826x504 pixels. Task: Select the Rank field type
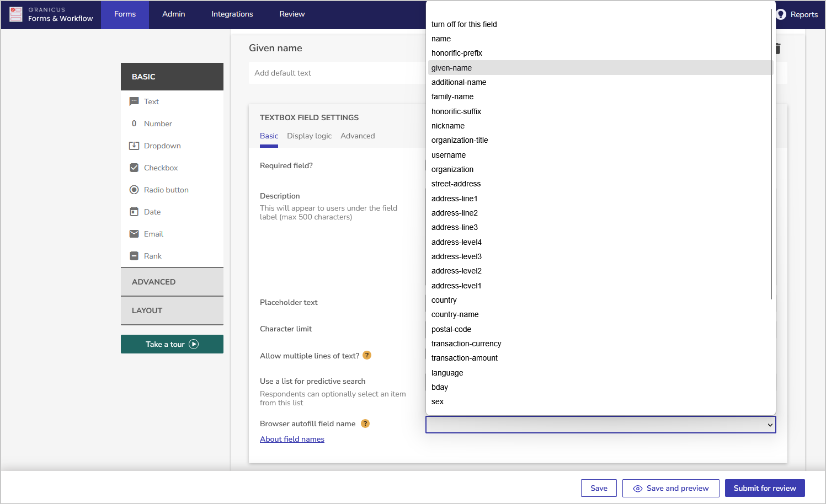point(153,256)
